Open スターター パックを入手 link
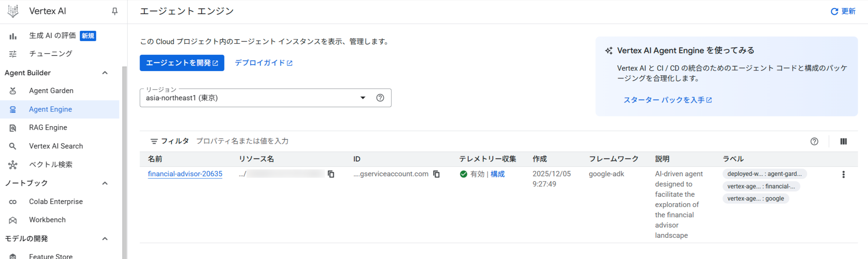 coord(668,100)
